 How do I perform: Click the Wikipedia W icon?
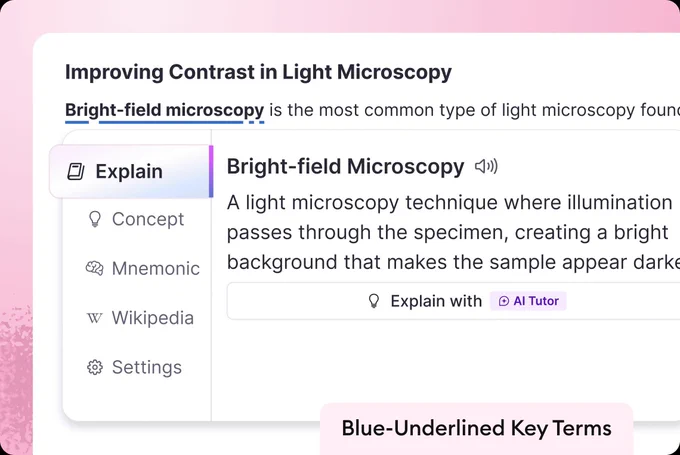[x=95, y=318]
